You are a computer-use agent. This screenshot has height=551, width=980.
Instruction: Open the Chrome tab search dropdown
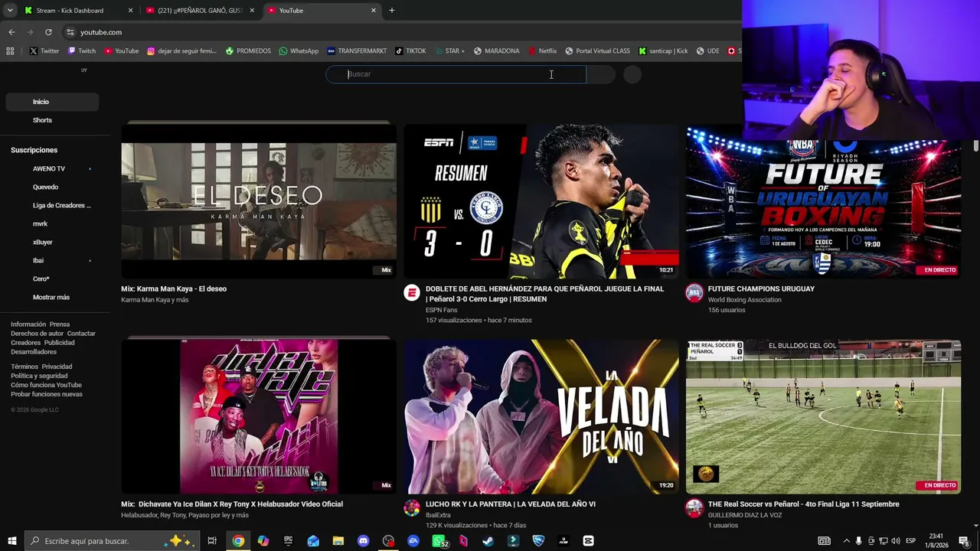coord(10,11)
